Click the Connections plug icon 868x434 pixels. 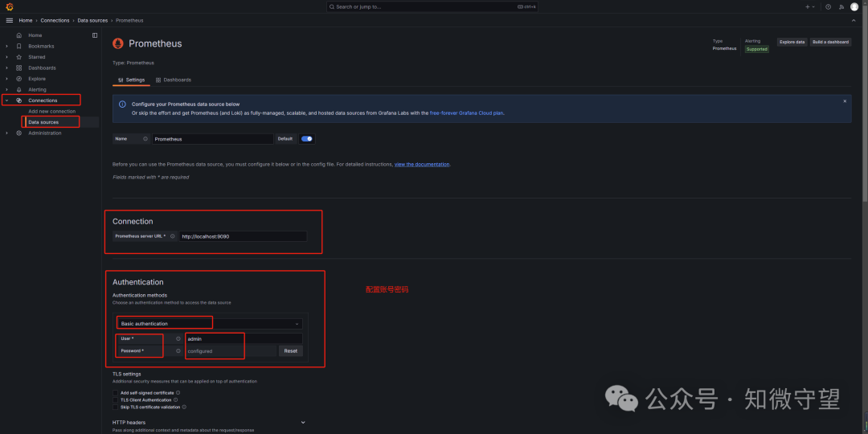18,100
